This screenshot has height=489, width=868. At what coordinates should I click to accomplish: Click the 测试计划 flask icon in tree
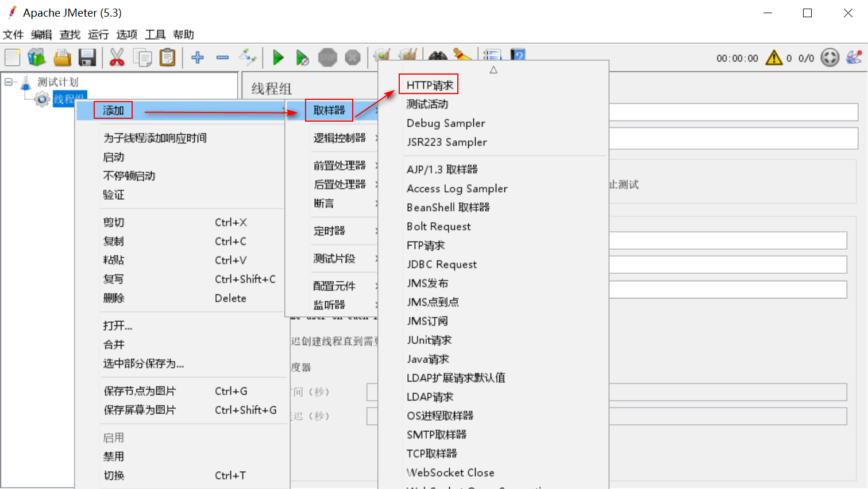pos(26,82)
